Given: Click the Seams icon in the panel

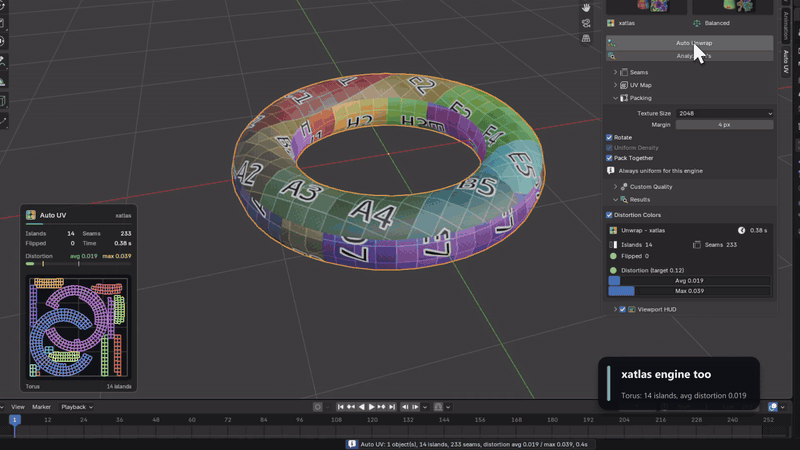Looking at the screenshot, I should click(x=624, y=72).
